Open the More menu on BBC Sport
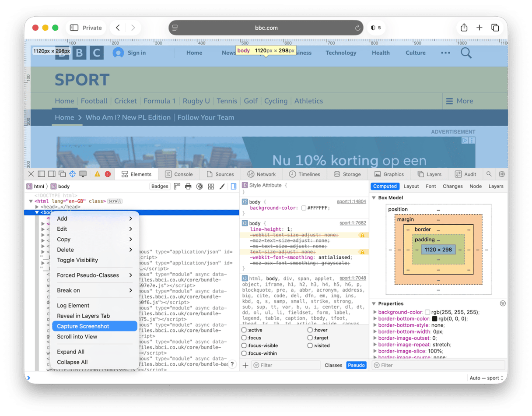This screenshot has width=532, height=416. tap(459, 101)
